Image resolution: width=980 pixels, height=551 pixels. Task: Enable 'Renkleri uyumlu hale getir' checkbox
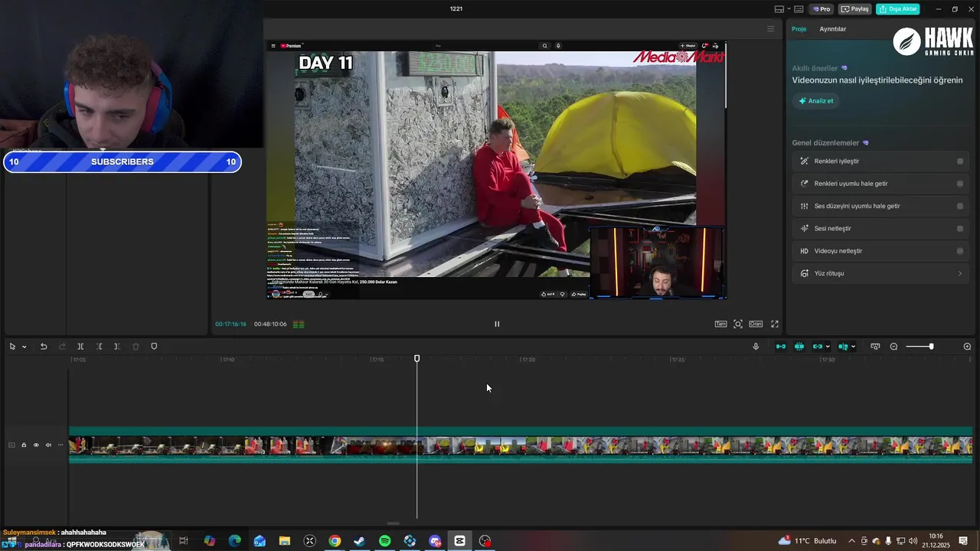960,184
